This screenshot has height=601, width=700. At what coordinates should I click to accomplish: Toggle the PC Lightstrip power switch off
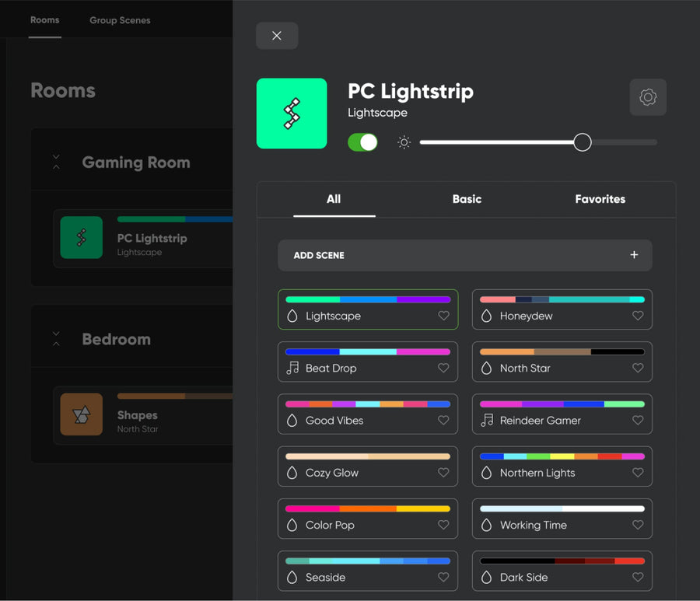(x=362, y=142)
